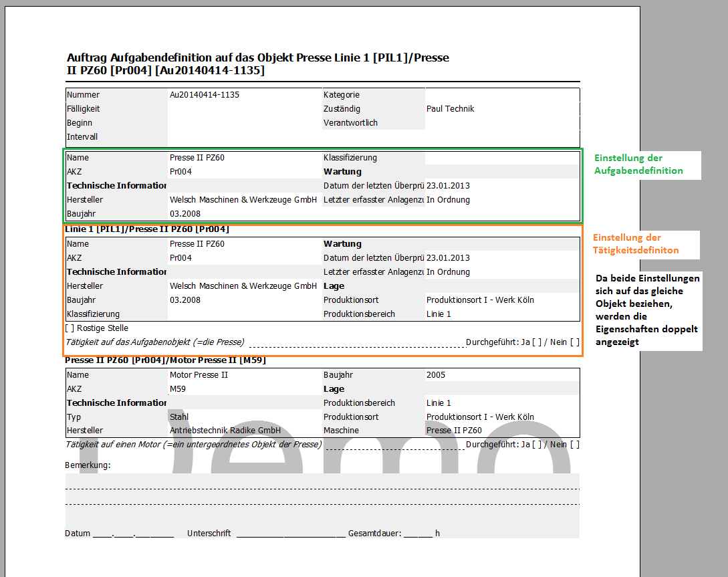This screenshot has height=577, width=728.
Task: Click the Maschine label
Action: pyautogui.click(x=341, y=431)
